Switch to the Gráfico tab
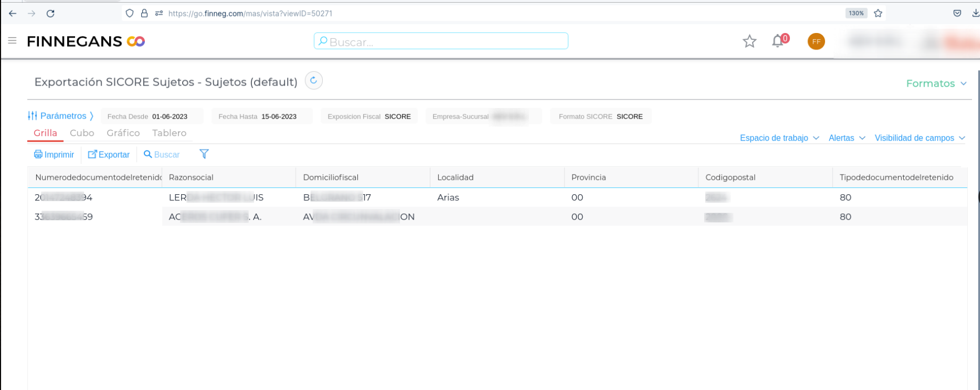The height and width of the screenshot is (390, 980). tap(123, 133)
